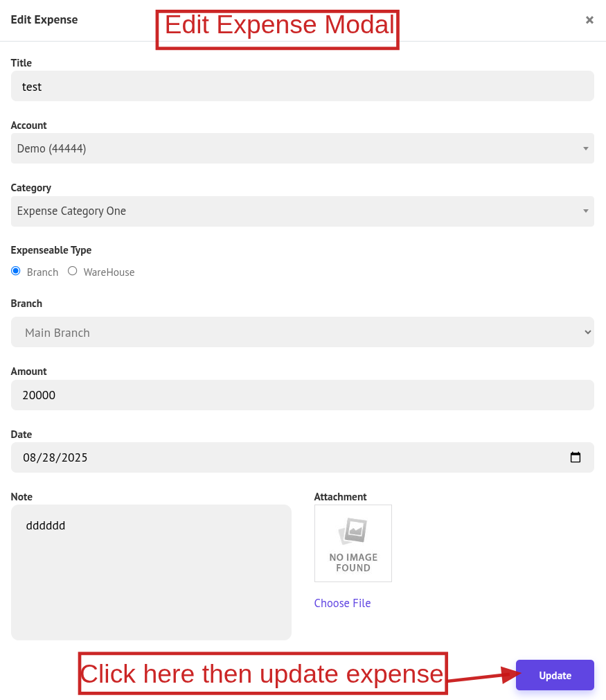The height and width of the screenshot is (700, 606).
Task: Click the Date field showing 08/28/2025
Action: pyautogui.click(x=277, y=457)
